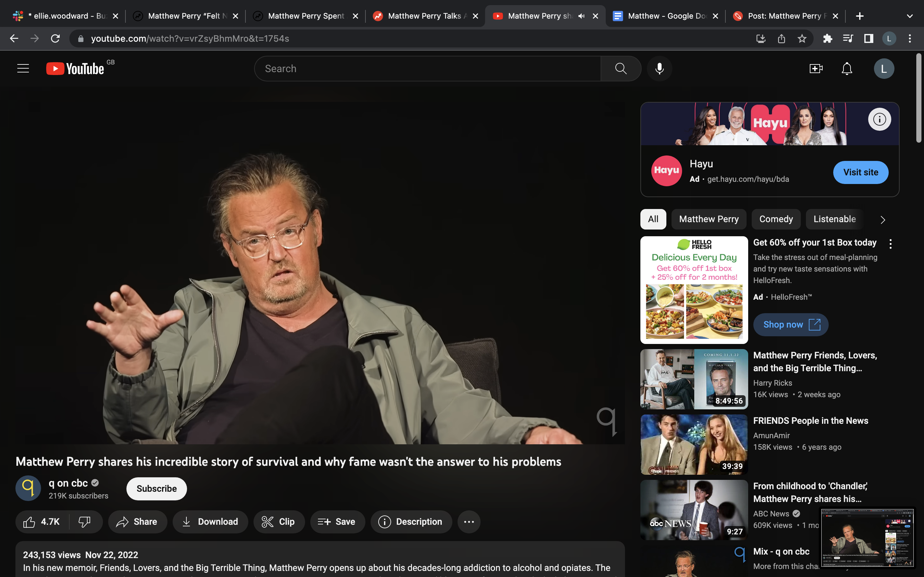Viewport: 924px width, 577px height.
Task: Open FRIENDS People in the News thumbnail
Action: pos(694,444)
